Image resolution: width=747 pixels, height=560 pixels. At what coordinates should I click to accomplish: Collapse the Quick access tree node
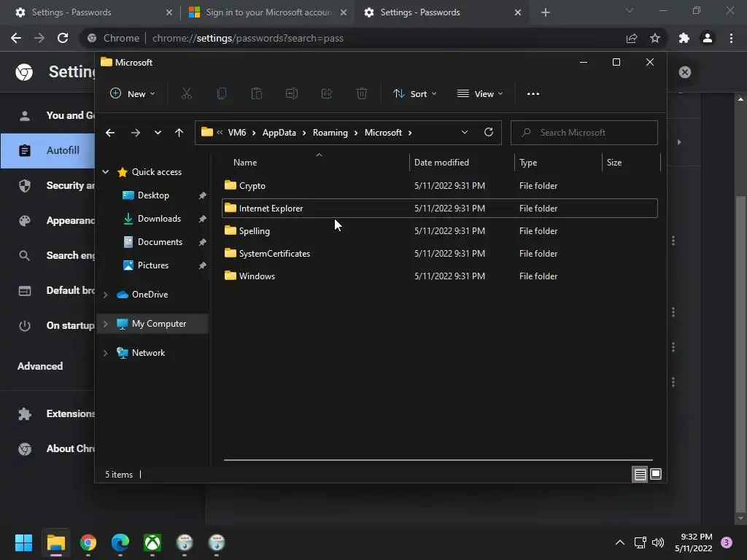coord(105,172)
